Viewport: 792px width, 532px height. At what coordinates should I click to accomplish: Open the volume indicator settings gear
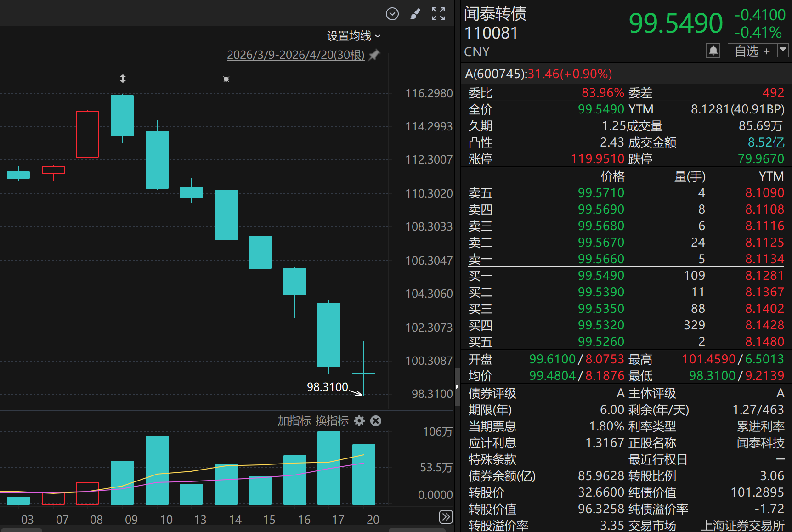[x=359, y=420]
